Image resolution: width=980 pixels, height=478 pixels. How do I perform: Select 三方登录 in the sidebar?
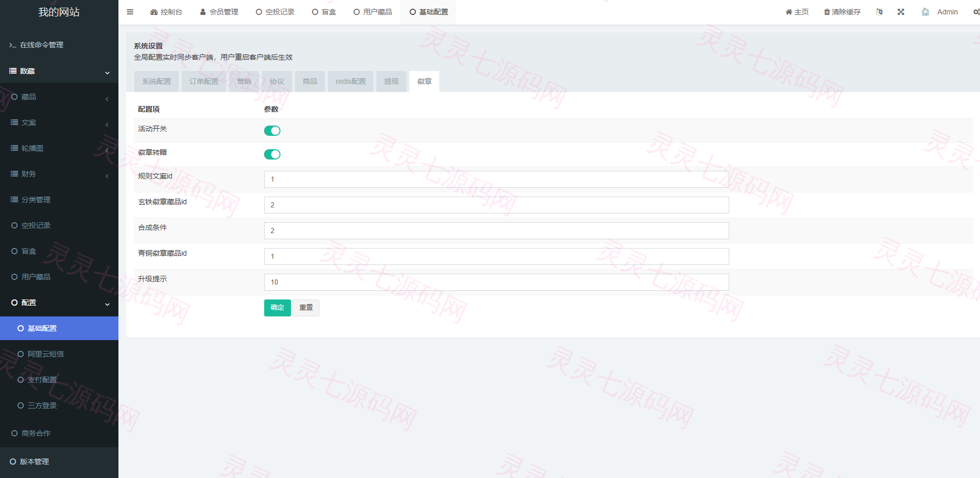[59, 405]
